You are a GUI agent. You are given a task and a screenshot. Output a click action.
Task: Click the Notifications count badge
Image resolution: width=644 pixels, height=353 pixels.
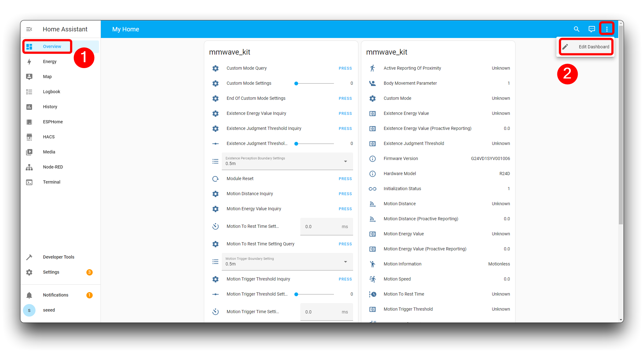(x=89, y=295)
